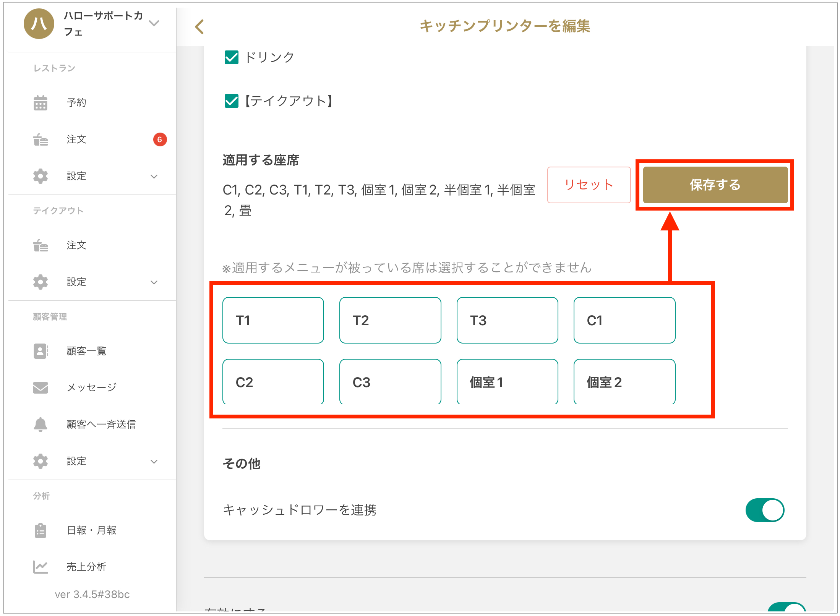This screenshot has height=616, width=840.
Task: Uncheck the 【テイクアウト】 checkbox
Action: point(232,101)
